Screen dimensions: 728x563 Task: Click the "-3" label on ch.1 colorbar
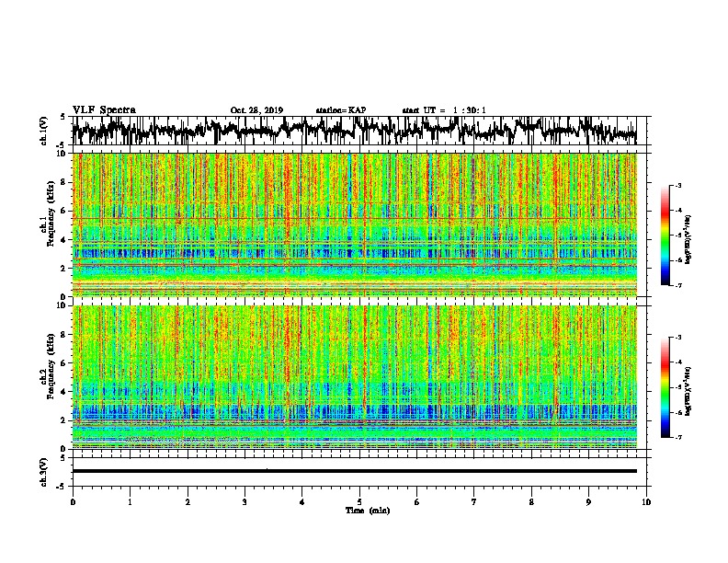678,186
